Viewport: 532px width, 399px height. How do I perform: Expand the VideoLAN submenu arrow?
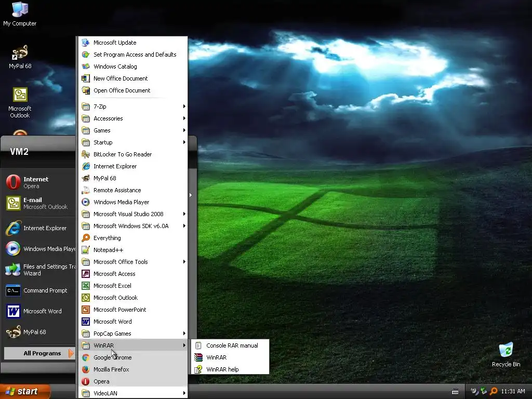tap(184, 393)
